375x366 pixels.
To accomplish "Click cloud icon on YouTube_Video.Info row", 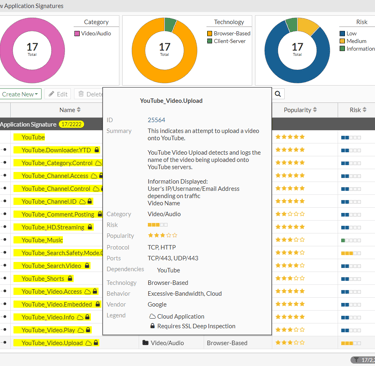I will [80, 317].
